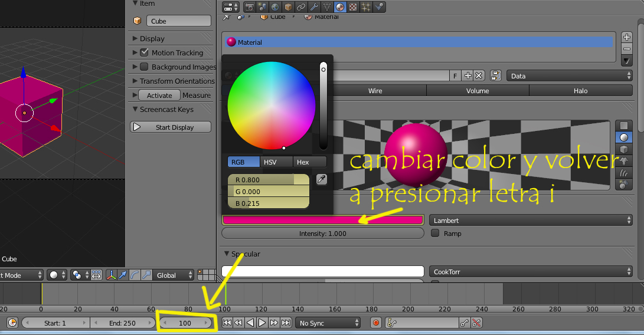Adjust the diffuse Intensity 1.000 slider
This screenshot has width=644, height=335.
click(323, 233)
